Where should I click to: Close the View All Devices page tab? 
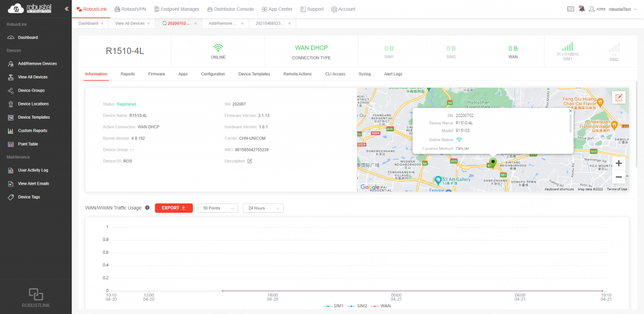148,23
